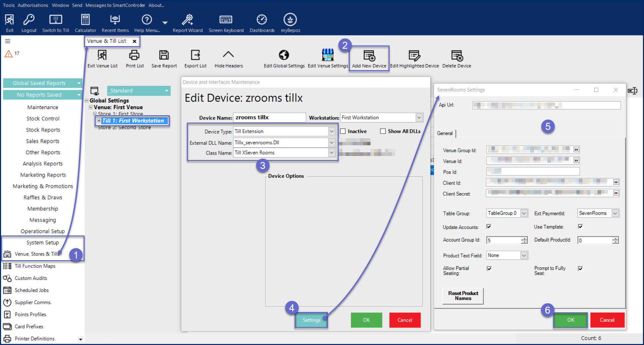Open External DLL Name dropdown
Screen dimensions: 644x345
[331, 143]
